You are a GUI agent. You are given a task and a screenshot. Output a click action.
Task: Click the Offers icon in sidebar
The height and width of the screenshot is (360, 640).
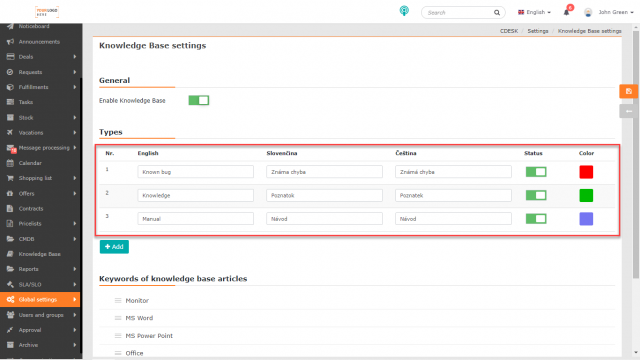(x=10, y=193)
